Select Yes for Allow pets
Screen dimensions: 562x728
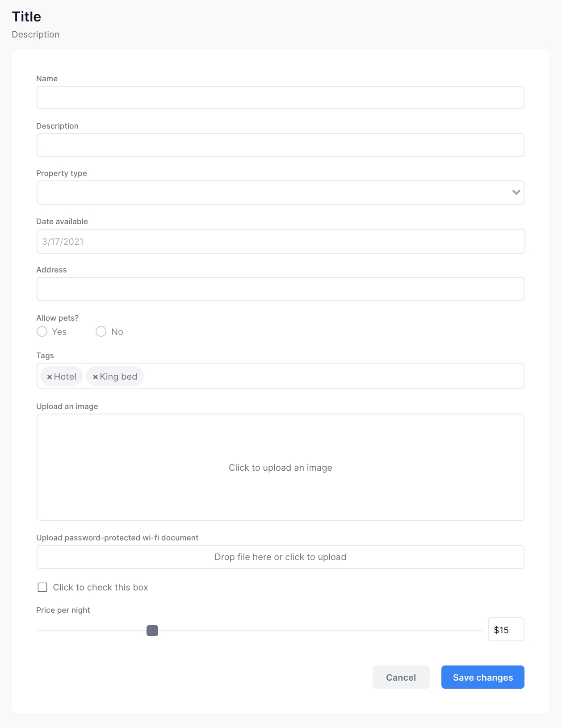click(x=42, y=331)
